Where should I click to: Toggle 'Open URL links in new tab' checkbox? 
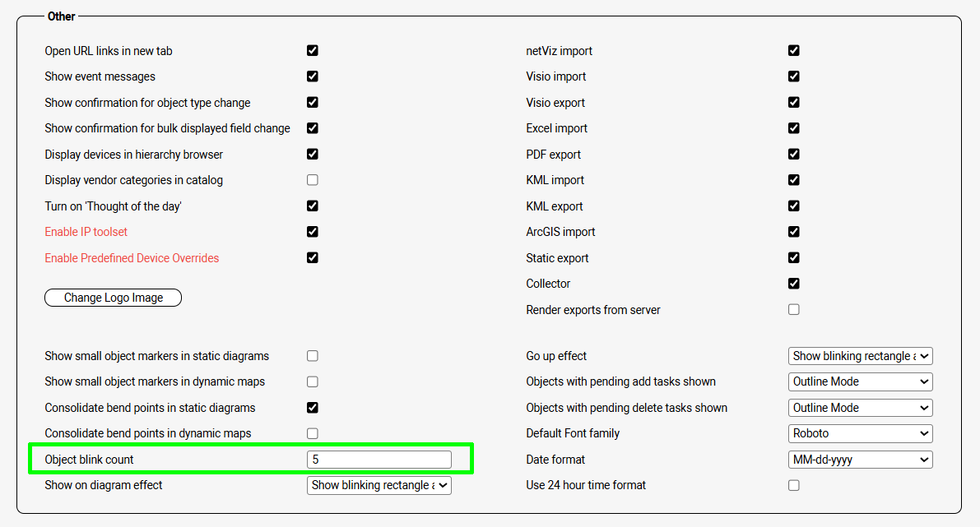313,50
